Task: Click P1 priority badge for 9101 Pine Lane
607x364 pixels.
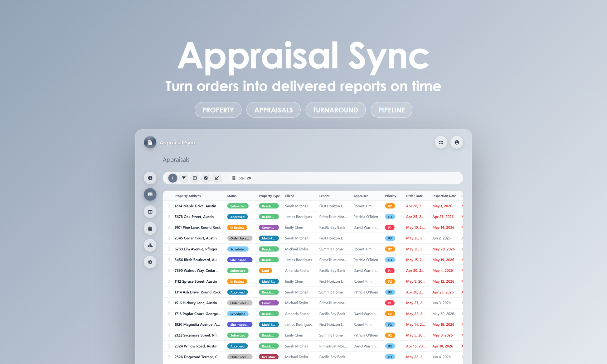Action: click(390, 228)
